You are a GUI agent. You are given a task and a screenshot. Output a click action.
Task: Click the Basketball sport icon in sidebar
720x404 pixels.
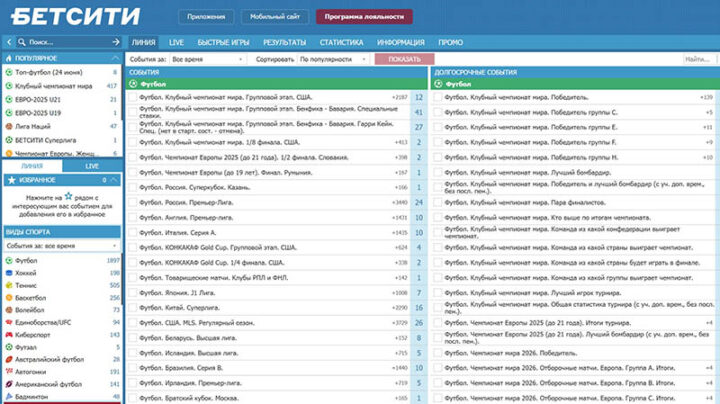pos(8,298)
